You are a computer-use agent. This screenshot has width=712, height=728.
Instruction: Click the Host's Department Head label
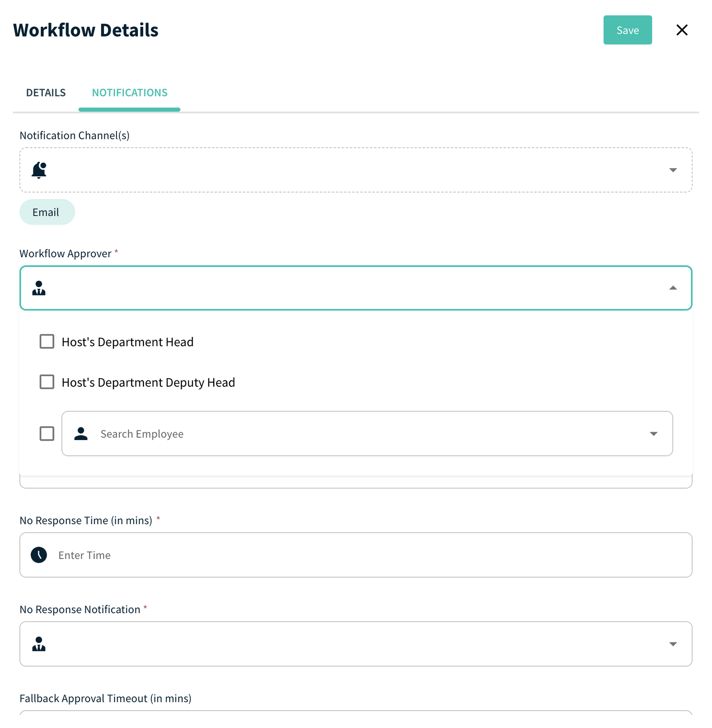click(x=128, y=342)
